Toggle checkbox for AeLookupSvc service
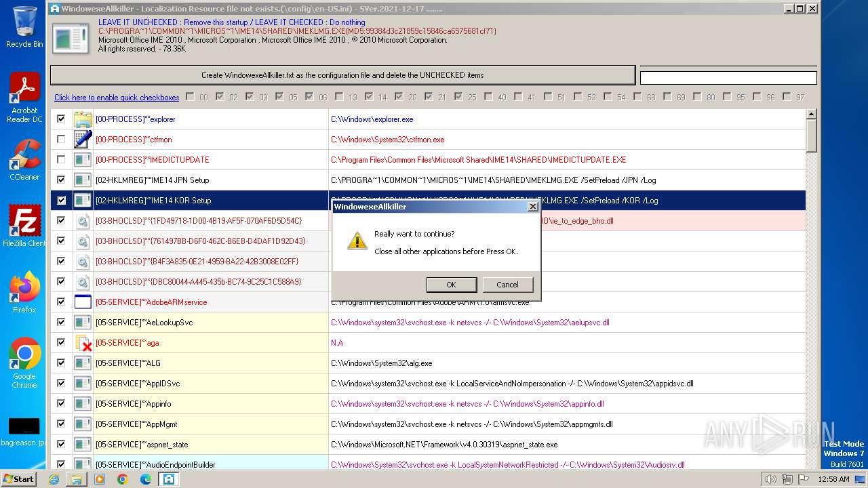 point(61,322)
